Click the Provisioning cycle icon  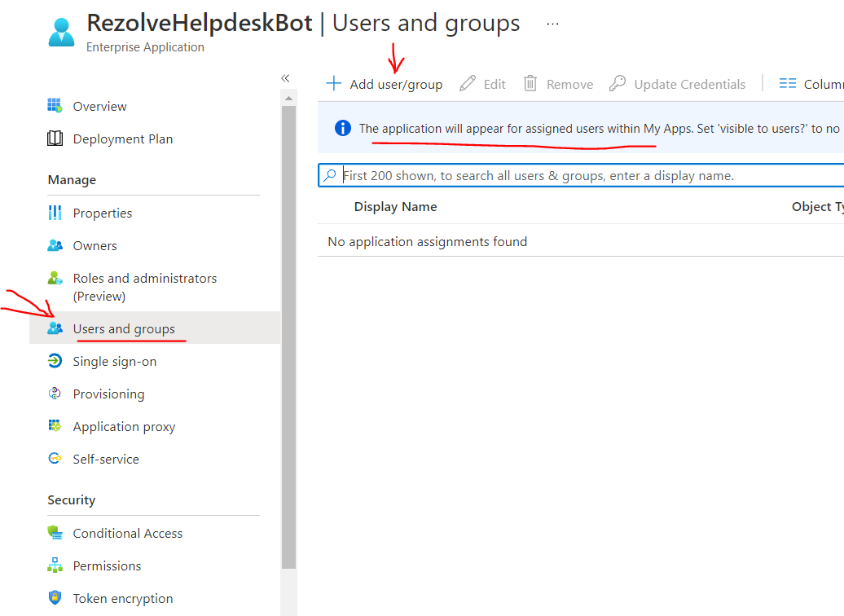[55, 394]
